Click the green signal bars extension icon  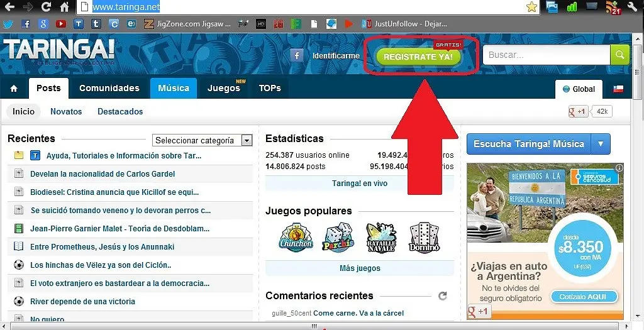572,6
